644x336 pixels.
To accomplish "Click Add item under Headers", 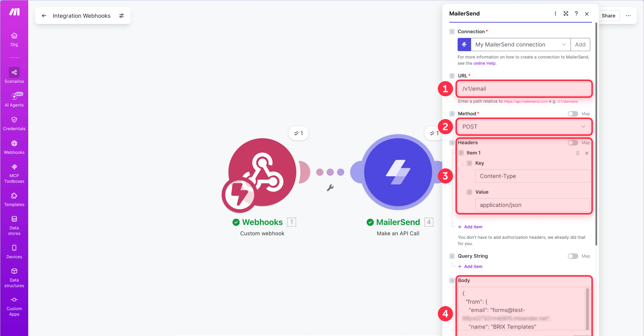I will tap(470, 227).
